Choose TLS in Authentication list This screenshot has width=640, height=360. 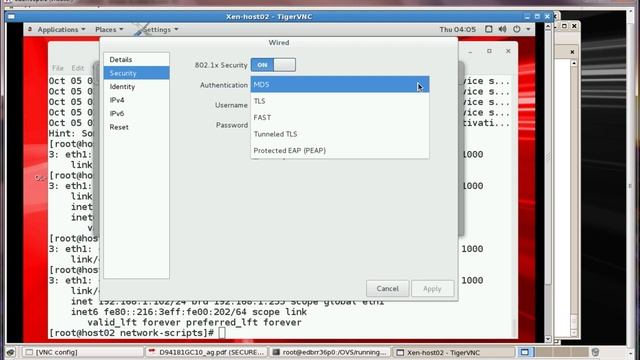(x=340, y=101)
